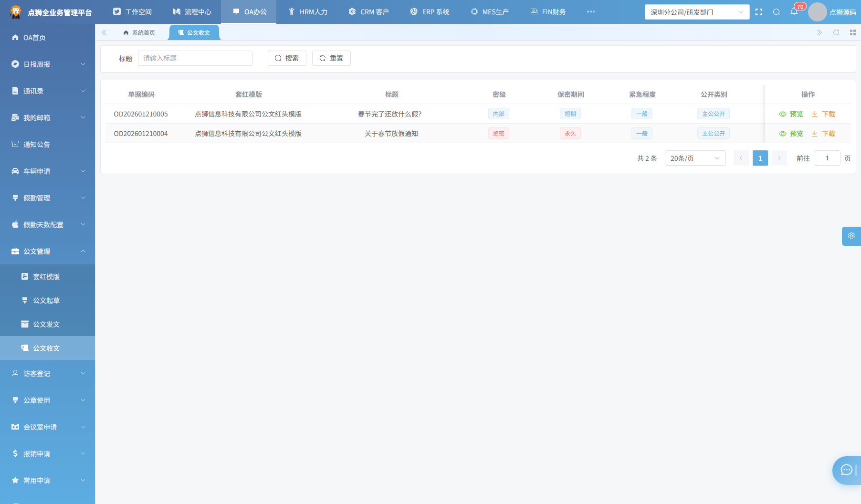Expand 我的邮箱 sidebar menu
This screenshot has height=504, width=861.
47,117
